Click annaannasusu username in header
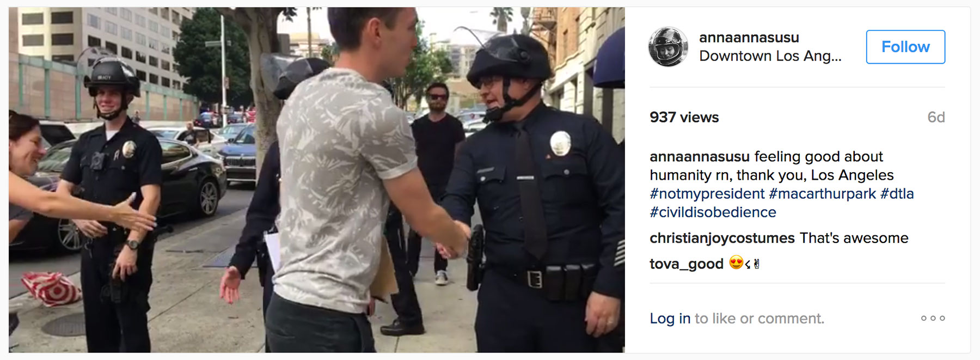 (749, 38)
